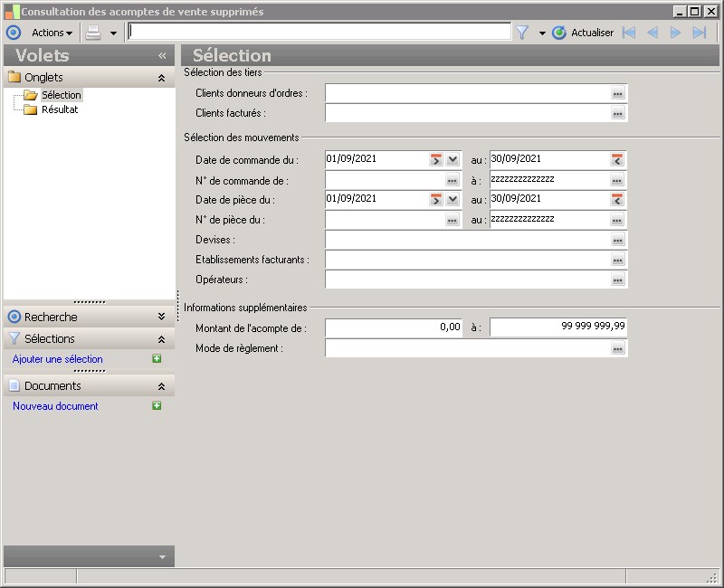Select the Résultat tab in tree
The height and width of the screenshot is (588, 724).
[x=60, y=109]
